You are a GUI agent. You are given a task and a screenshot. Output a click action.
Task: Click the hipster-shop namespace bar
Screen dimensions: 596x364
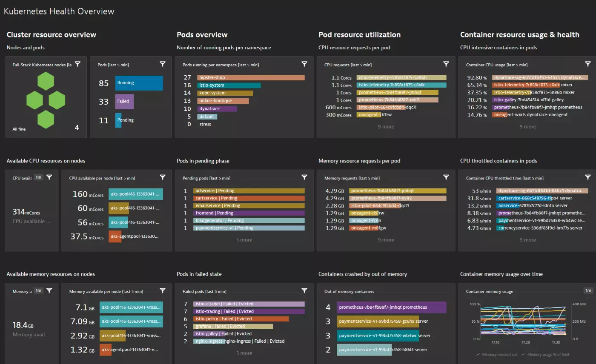(251, 78)
